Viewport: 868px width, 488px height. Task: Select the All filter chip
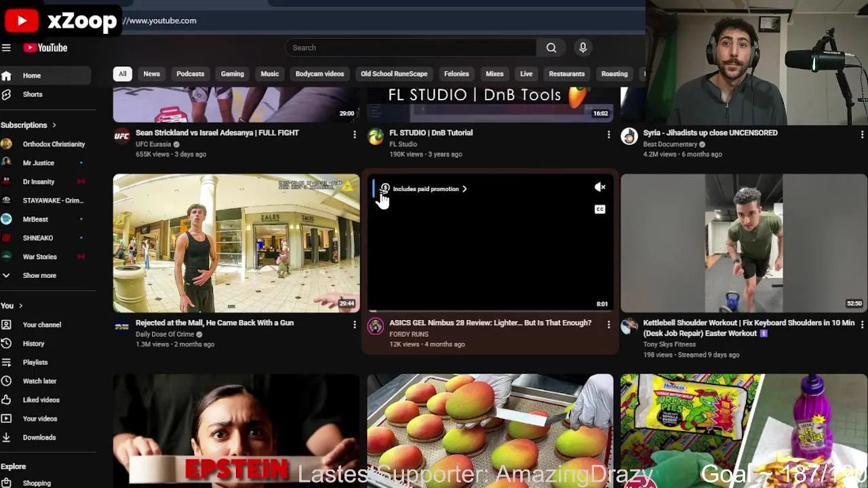[x=122, y=74]
